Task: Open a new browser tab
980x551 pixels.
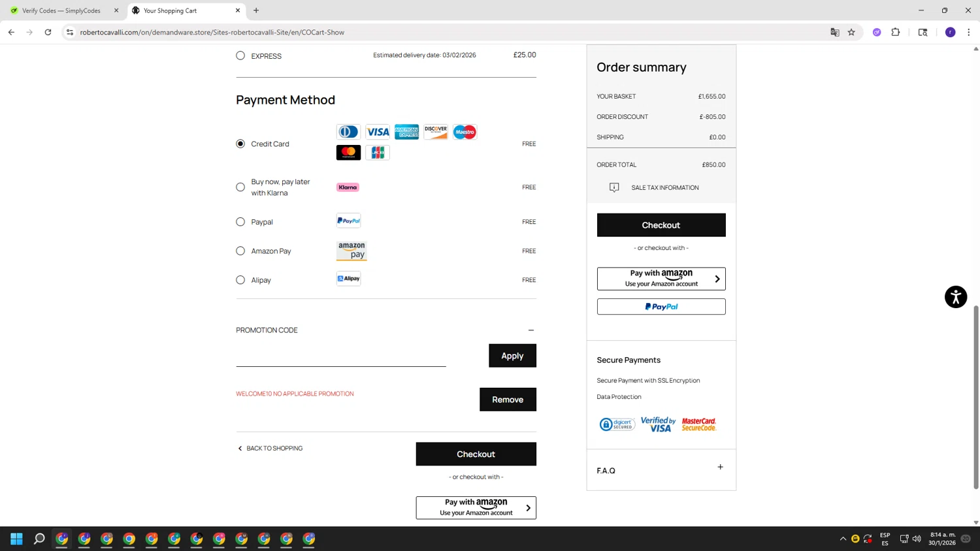Action: (256, 10)
